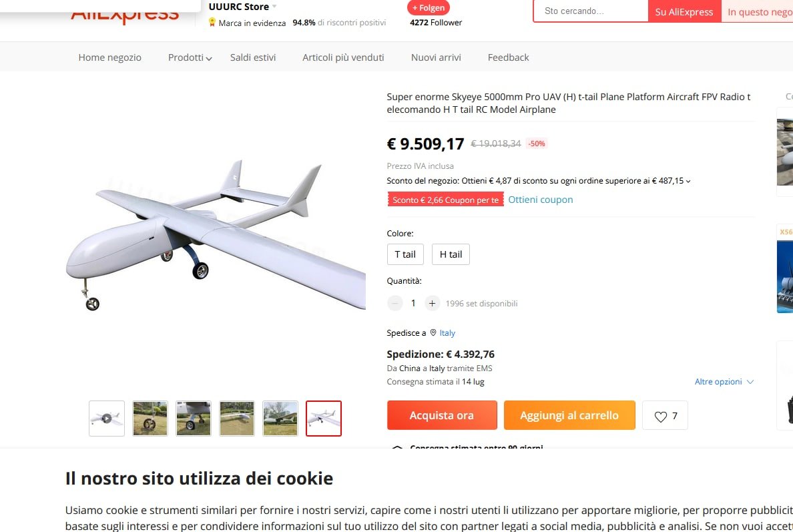Viewport: 793px width, 532px height.
Task: Expand the UUURC Store dropdown arrow
Action: click(x=274, y=7)
